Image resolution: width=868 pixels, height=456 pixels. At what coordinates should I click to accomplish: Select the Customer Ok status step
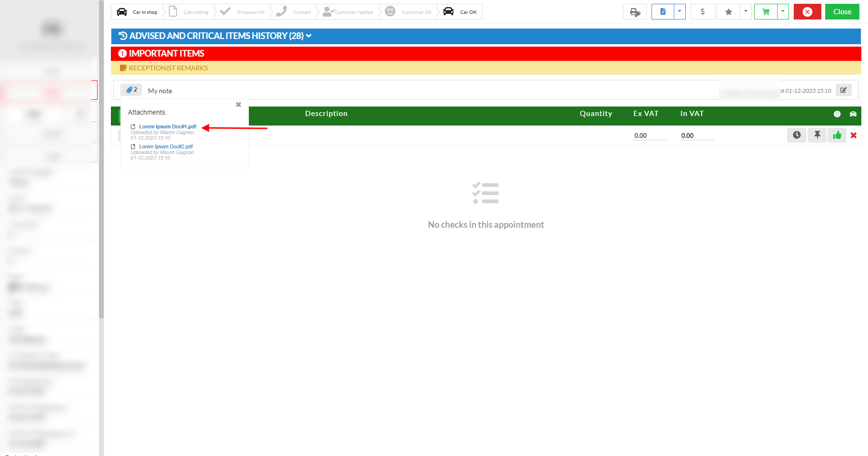[x=409, y=12]
